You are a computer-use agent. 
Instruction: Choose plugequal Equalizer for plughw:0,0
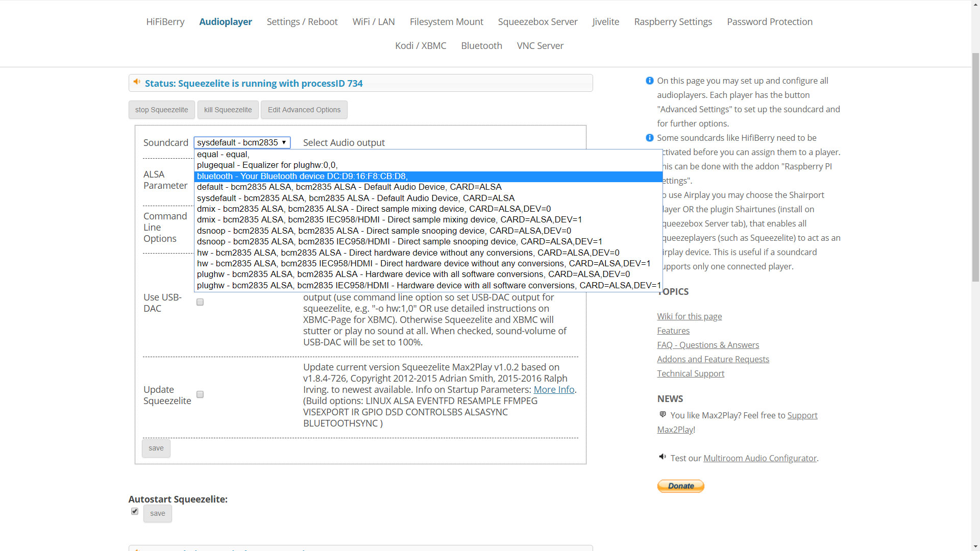click(428, 165)
